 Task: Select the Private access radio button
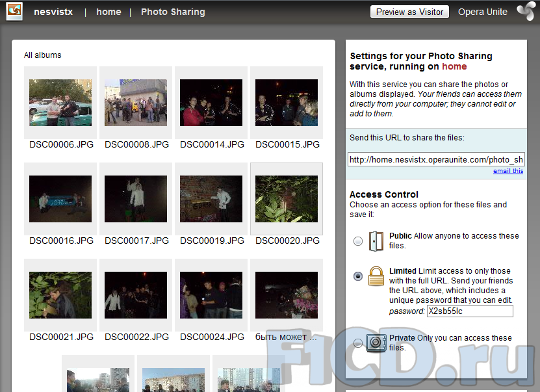click(x=358, y=343)
